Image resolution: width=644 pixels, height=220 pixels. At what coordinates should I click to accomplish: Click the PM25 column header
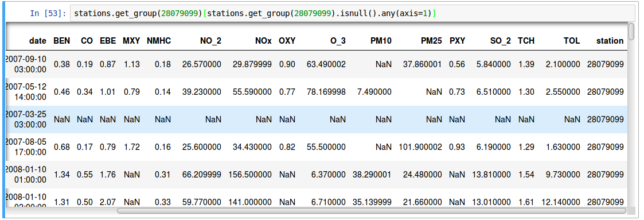click(x=431, y=41)
